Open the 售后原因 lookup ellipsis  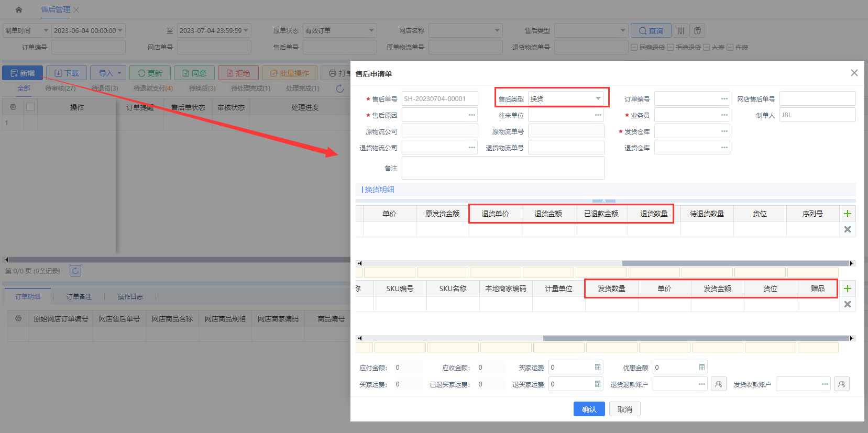472,115
